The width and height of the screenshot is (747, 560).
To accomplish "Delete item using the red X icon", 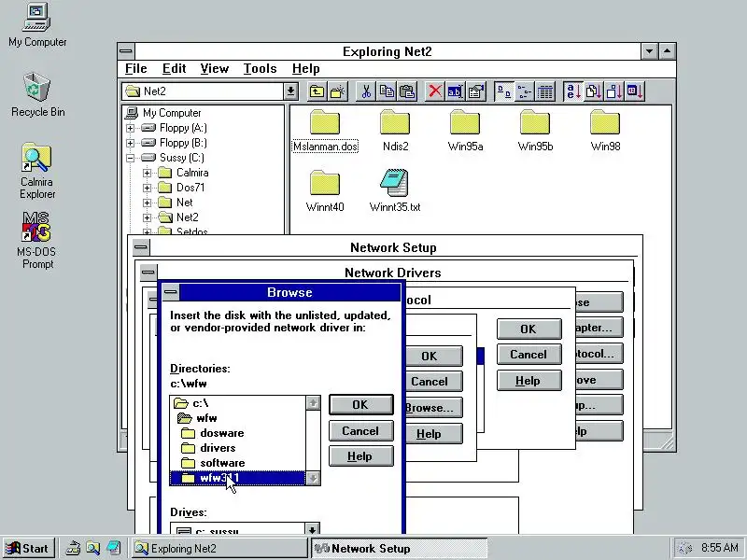I will [434, 91].
